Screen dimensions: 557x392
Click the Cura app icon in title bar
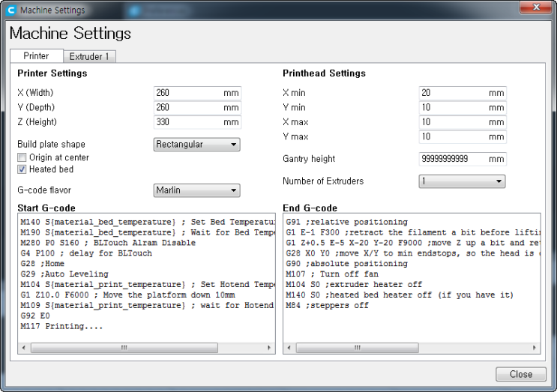tap(11, 10)
